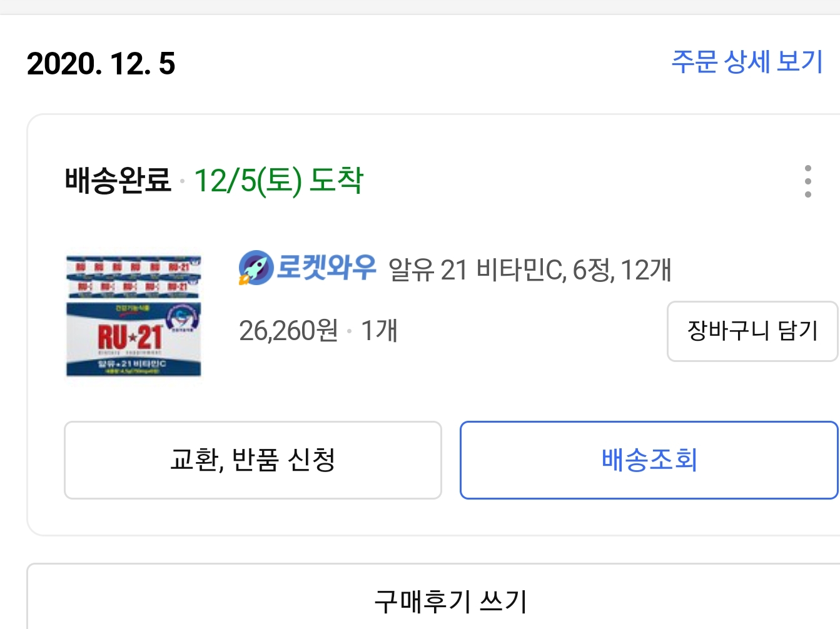Click the 로켓와우 blue label text

click(x=326, y=267)
